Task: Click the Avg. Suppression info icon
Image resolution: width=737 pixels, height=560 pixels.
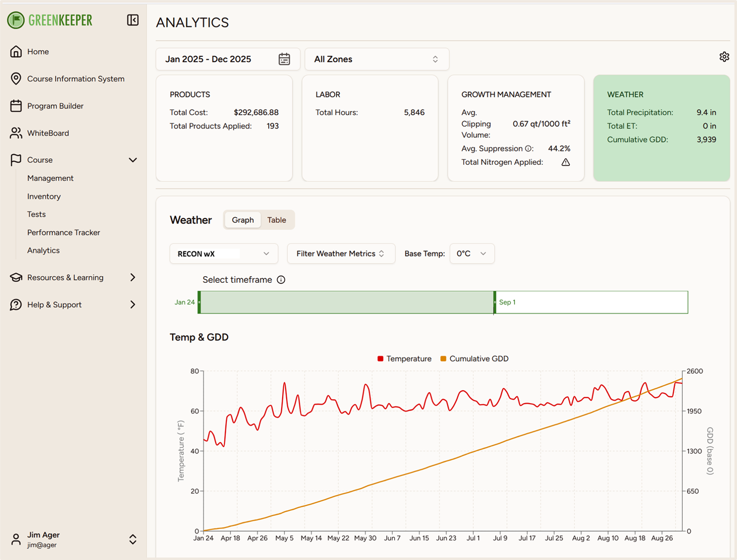Action: 528,149
